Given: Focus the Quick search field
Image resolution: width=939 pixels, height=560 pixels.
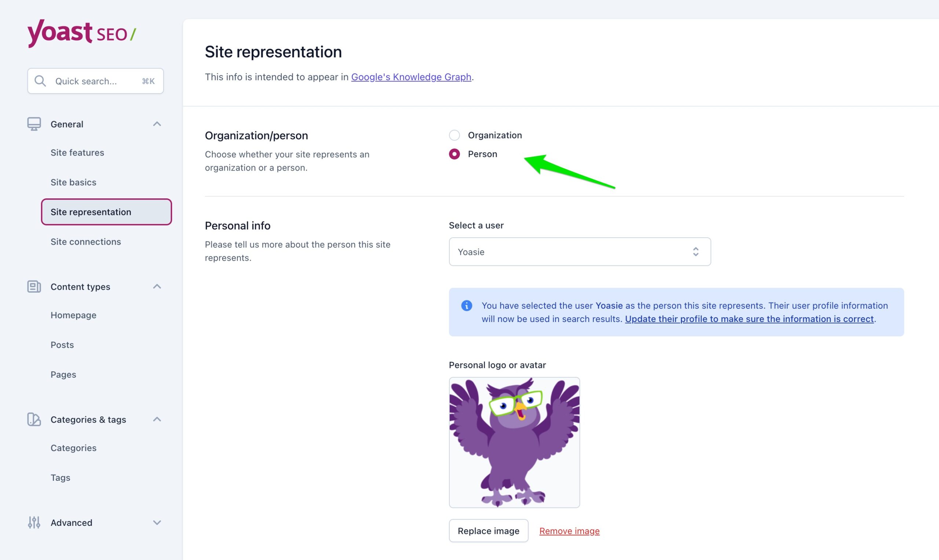Looking at the screenshot, I should 95,81.
